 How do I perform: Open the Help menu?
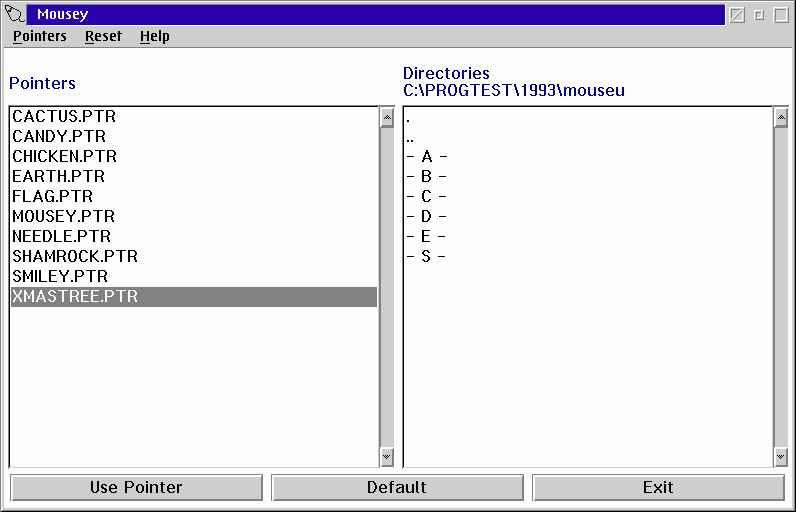(154, 37)
